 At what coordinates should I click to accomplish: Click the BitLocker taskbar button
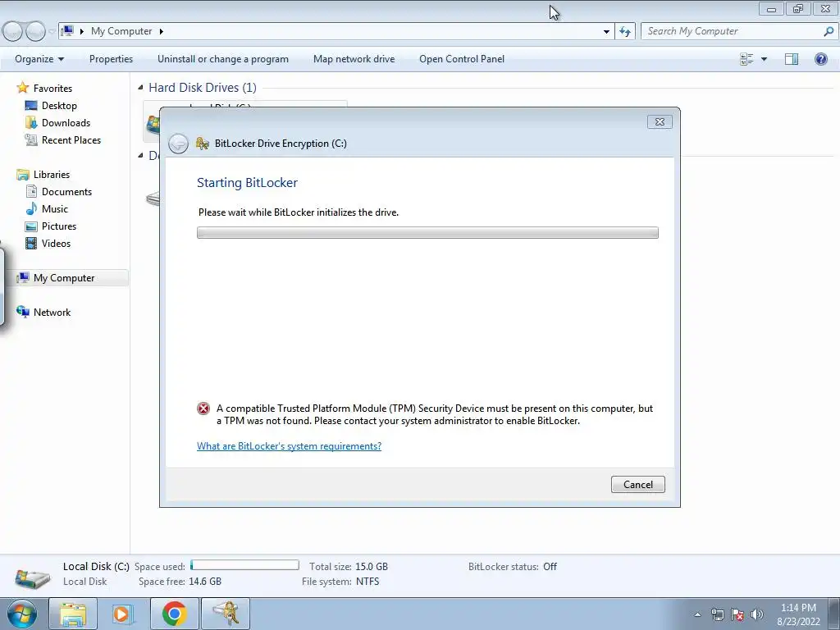tap(226, 614)
